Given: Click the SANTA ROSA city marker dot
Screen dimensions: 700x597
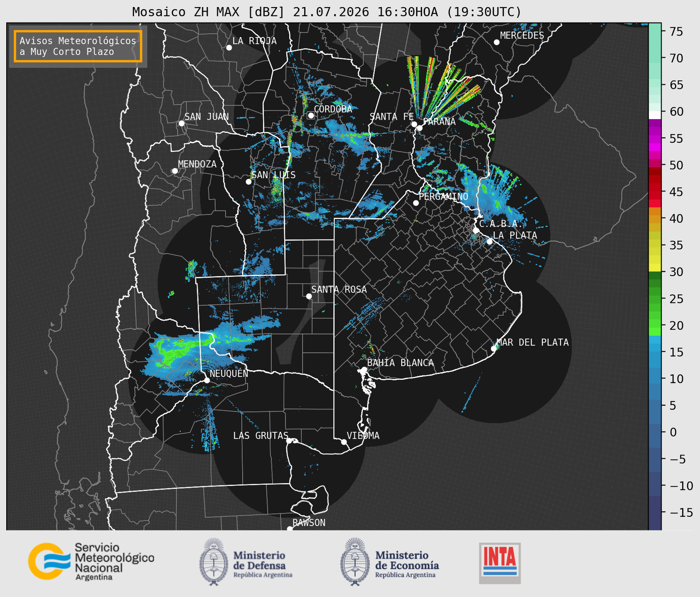Looking at the screenshot, I should point(309,296).
